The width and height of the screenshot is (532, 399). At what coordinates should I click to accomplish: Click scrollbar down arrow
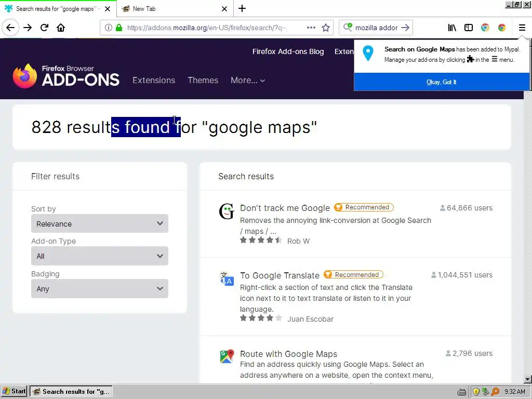[528, 379]
